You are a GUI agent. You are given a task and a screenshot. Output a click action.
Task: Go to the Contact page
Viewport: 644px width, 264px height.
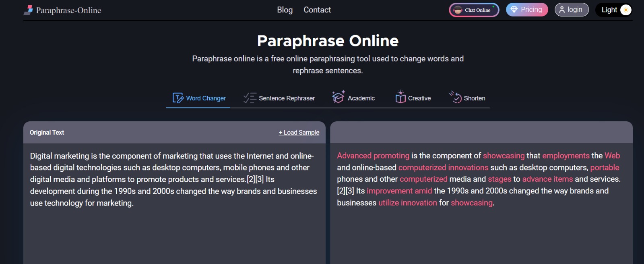pyautogui.click(x=317, y=10)
